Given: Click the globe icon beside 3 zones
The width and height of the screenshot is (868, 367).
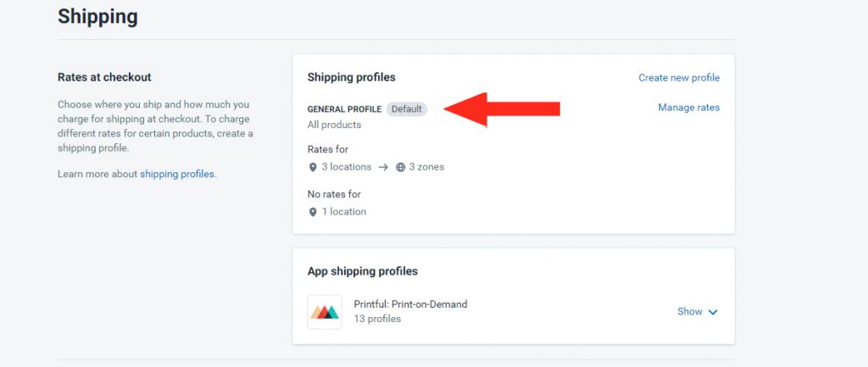Looking at the screenshot, I should click(401, 167).
